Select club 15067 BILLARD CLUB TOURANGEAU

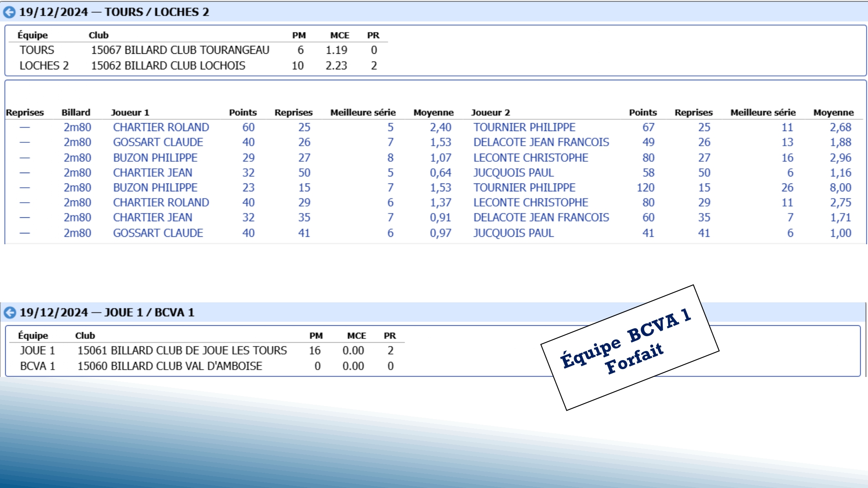coord(180,50)
